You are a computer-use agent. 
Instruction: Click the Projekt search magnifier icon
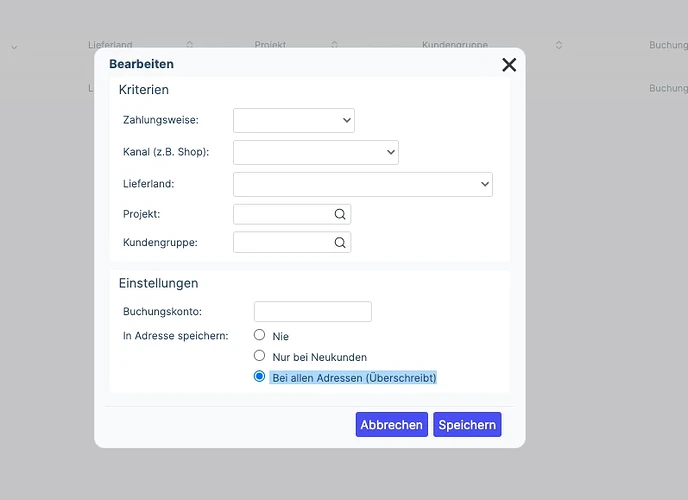click(340, 214)
